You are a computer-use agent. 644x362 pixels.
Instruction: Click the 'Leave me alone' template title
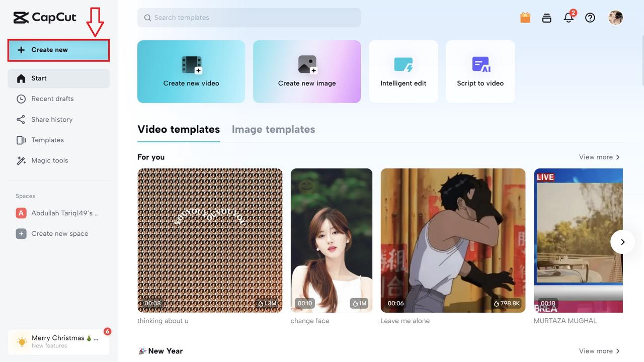[405, 321]
